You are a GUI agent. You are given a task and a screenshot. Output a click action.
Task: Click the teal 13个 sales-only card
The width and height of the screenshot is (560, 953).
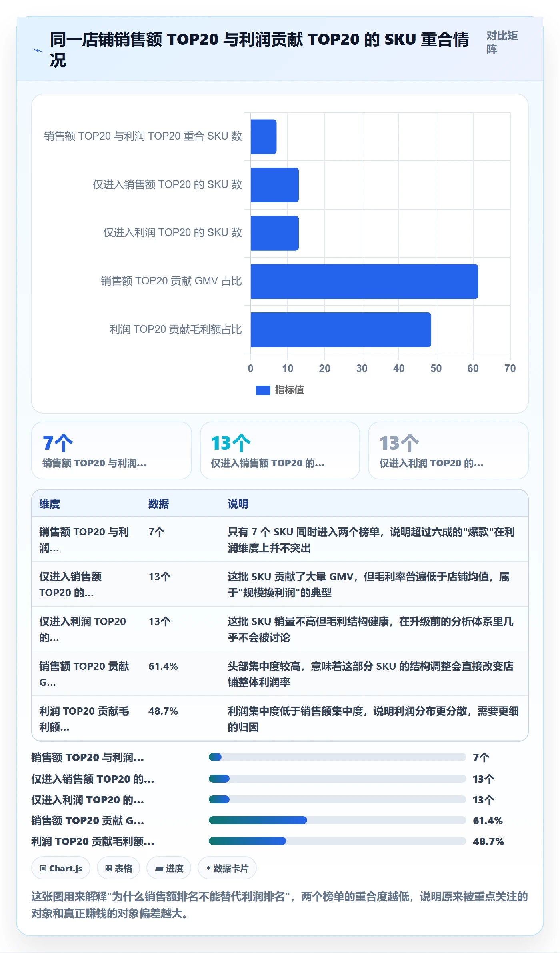280,450
